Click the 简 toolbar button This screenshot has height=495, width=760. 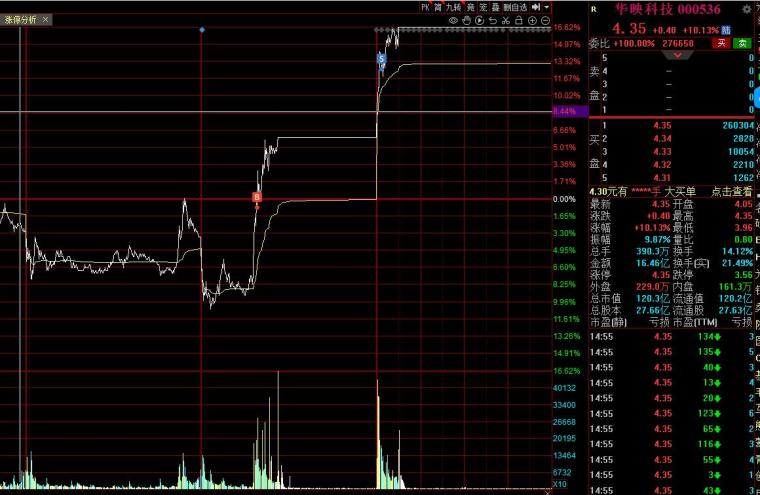coord(438,7)
